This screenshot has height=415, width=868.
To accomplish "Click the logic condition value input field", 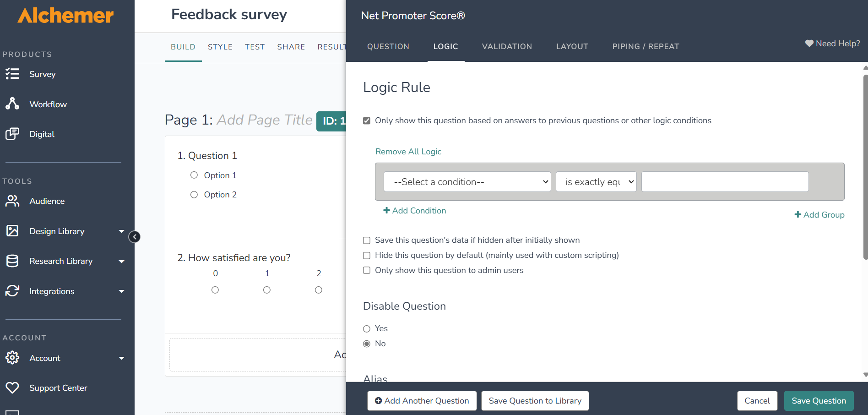I will tap(725, 182).
